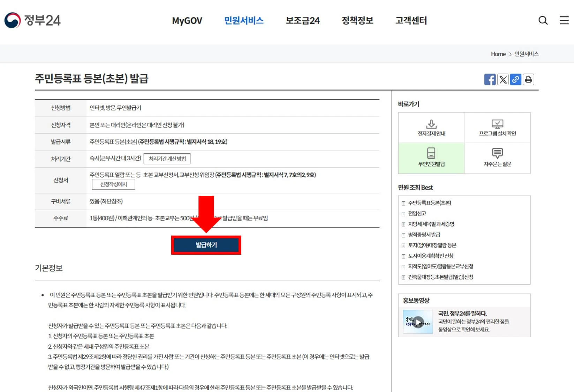This screenshot has width=574, height=392.
Task: Print the page using the printer icon
Action: pos(528,79)
